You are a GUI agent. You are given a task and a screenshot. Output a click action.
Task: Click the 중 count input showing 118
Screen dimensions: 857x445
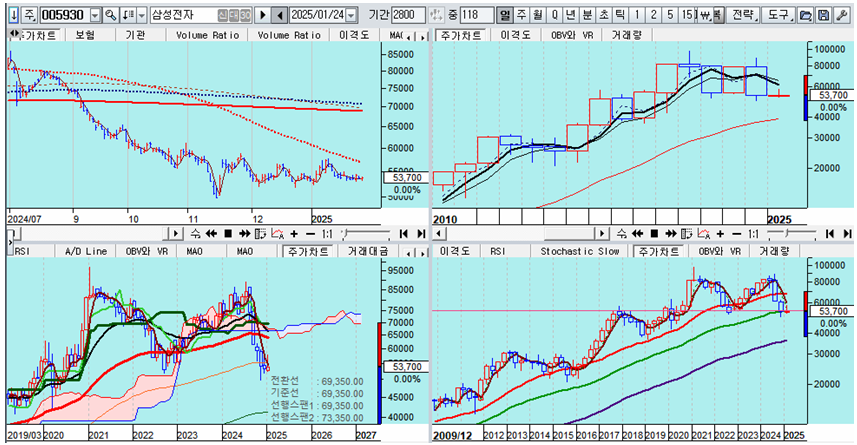click(x=477, y=15)
